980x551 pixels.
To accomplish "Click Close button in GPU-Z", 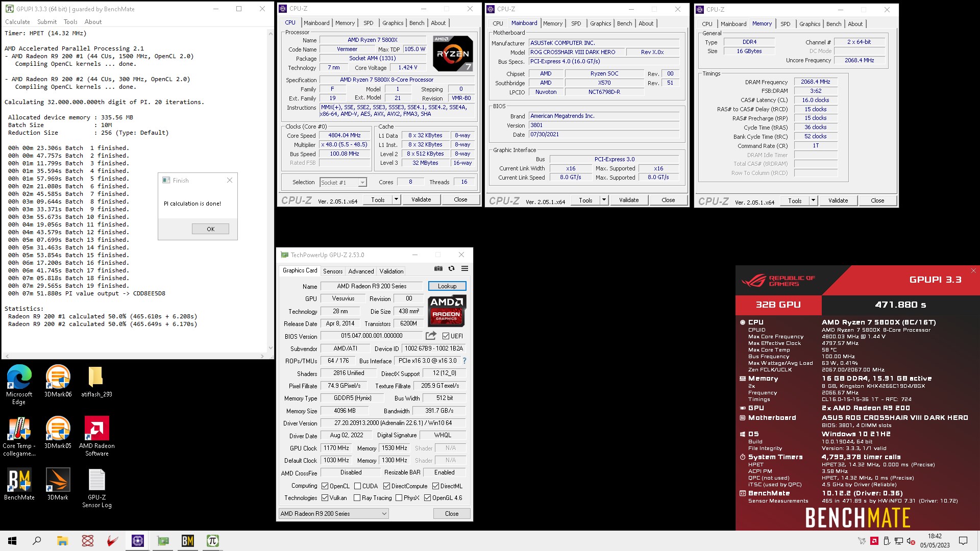I will click(x=451, y=514).
